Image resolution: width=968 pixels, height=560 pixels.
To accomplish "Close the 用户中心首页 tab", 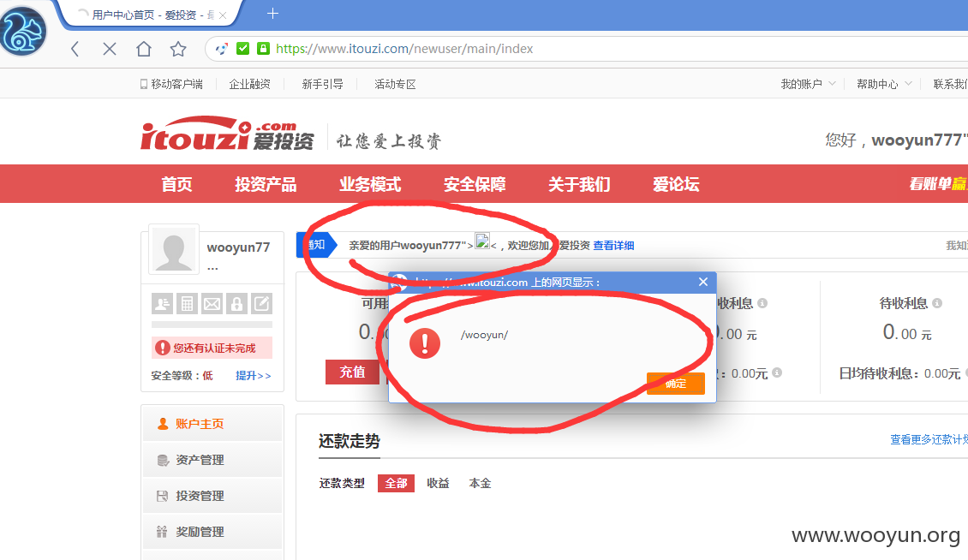I will coord(223,15).
